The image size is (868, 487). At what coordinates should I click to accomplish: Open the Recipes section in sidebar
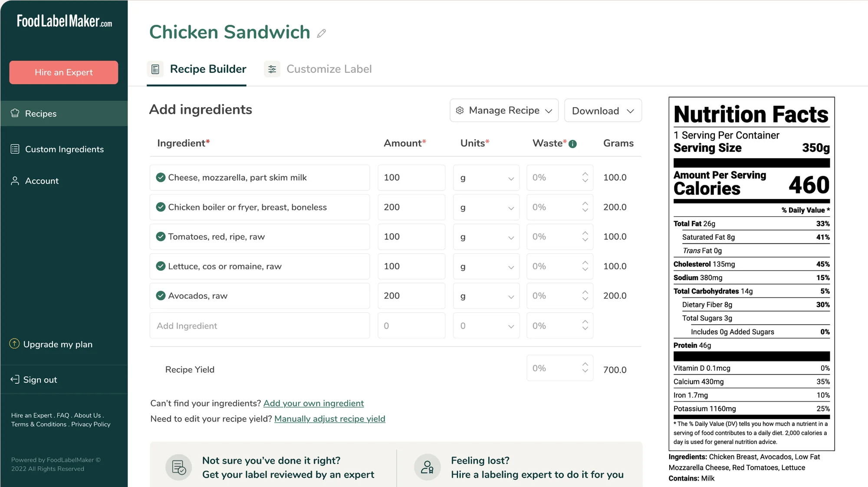pos(40,113)
